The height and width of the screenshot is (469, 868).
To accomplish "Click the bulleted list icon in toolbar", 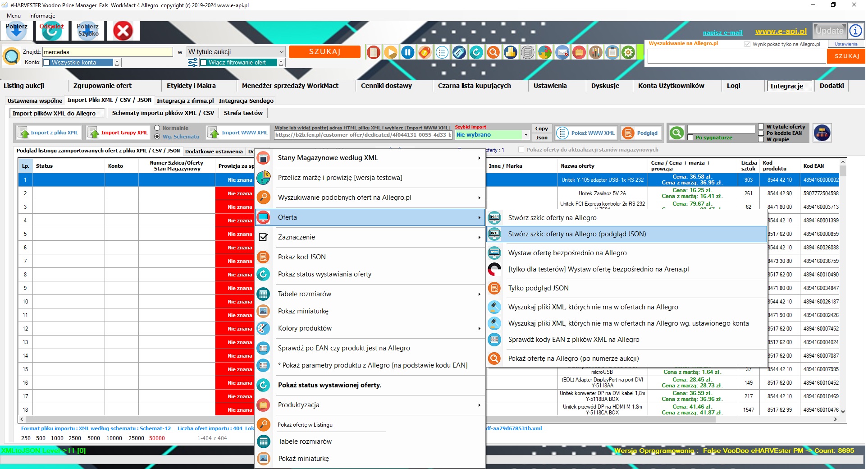I will [x=442, y=52].
